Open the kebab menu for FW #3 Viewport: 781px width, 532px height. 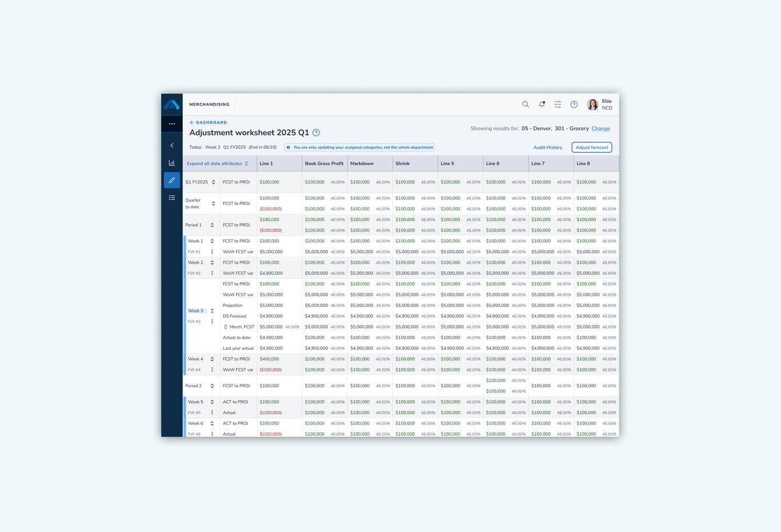click(x=212, y=321)
